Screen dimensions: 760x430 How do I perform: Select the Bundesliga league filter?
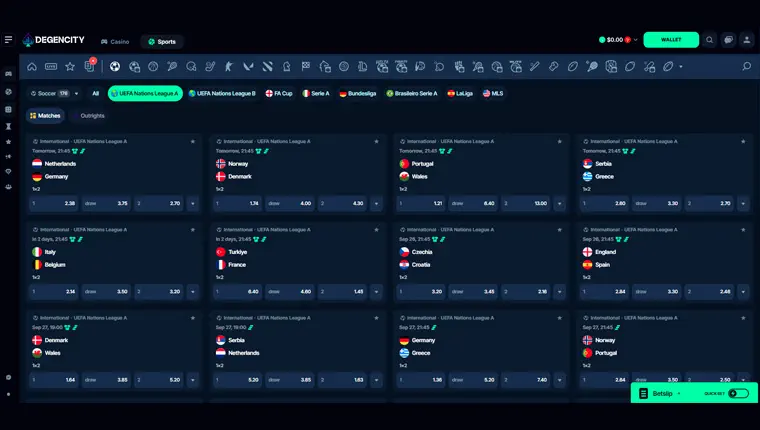click(x=358, y=94)
